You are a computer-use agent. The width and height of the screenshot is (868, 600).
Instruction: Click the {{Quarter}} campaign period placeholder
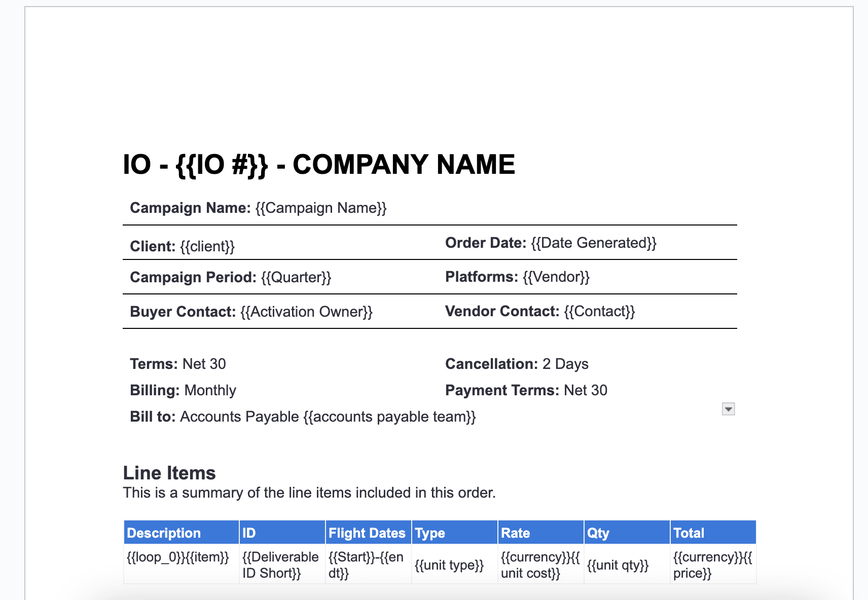(x=296, y=277)
